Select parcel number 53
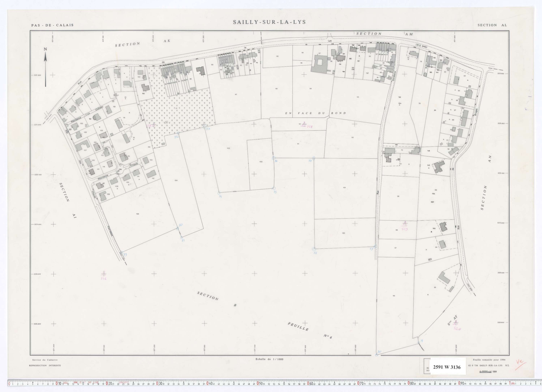 (x=358, y=97)
